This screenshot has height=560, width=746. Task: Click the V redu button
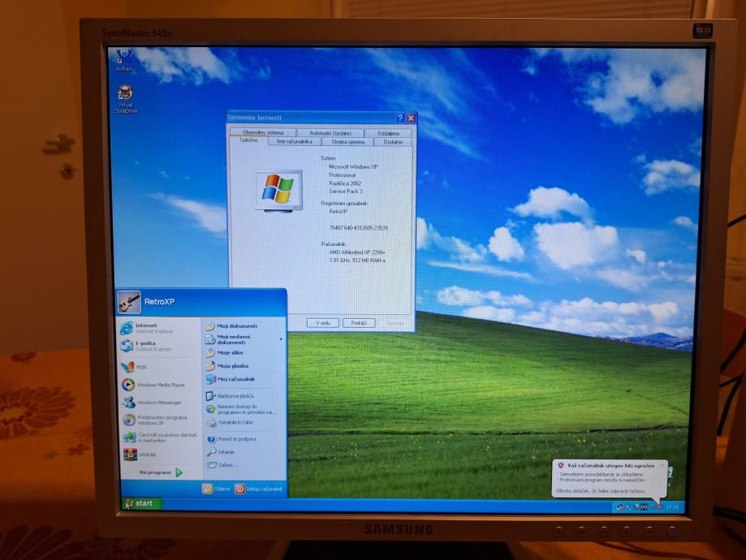(322, 323)
